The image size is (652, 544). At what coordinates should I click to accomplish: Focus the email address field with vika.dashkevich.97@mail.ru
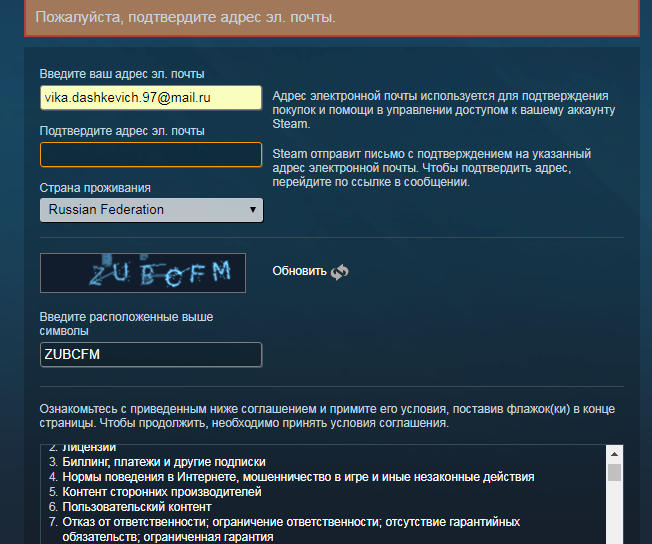pyautogui.click(x=151, y=98)
